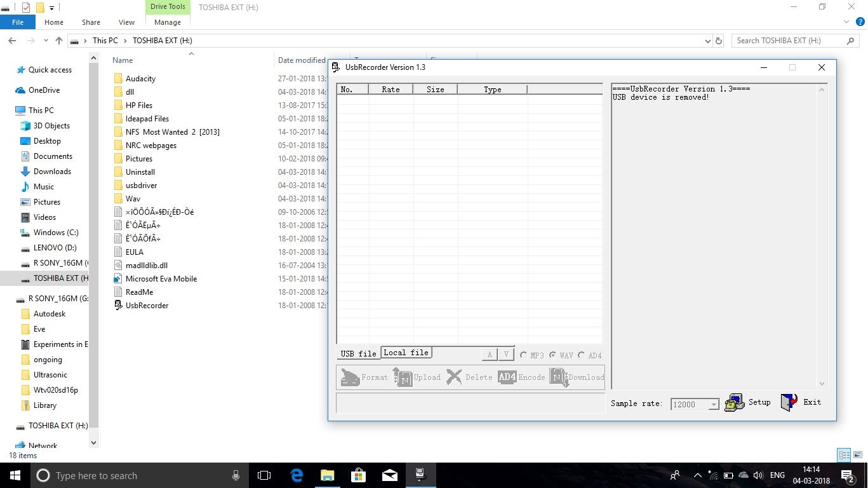
Task: Open the Home ribbon tab
Action: pyautogui.click(x=54, y=22)
